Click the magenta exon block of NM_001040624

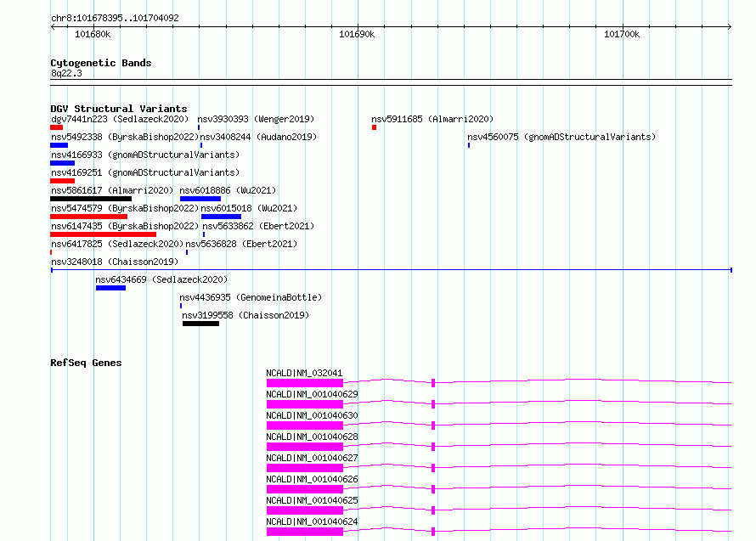coord(305,532)
